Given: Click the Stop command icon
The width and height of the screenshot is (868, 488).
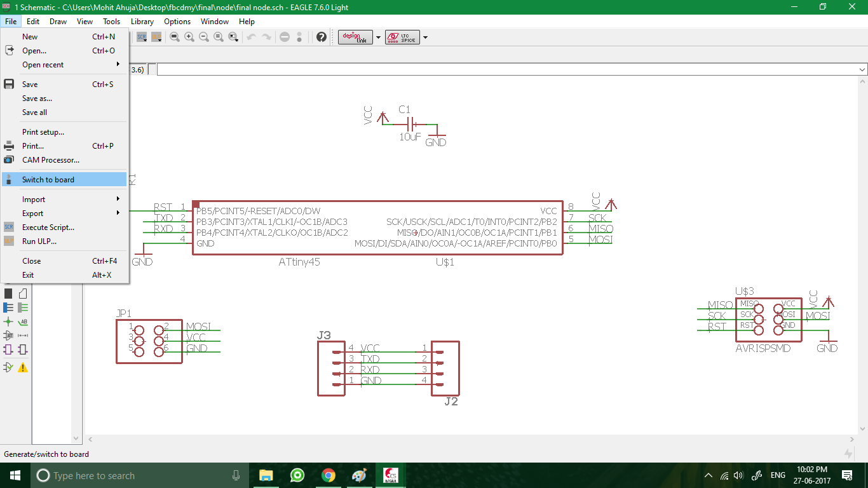Looking at the screenshot, I should click(285, 37).
